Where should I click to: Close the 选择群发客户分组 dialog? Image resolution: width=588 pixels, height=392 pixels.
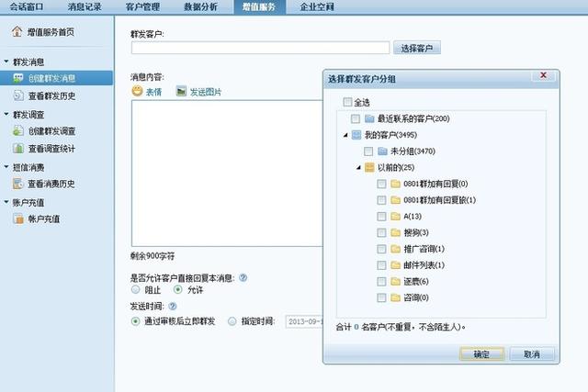click(x=543, y=75)
